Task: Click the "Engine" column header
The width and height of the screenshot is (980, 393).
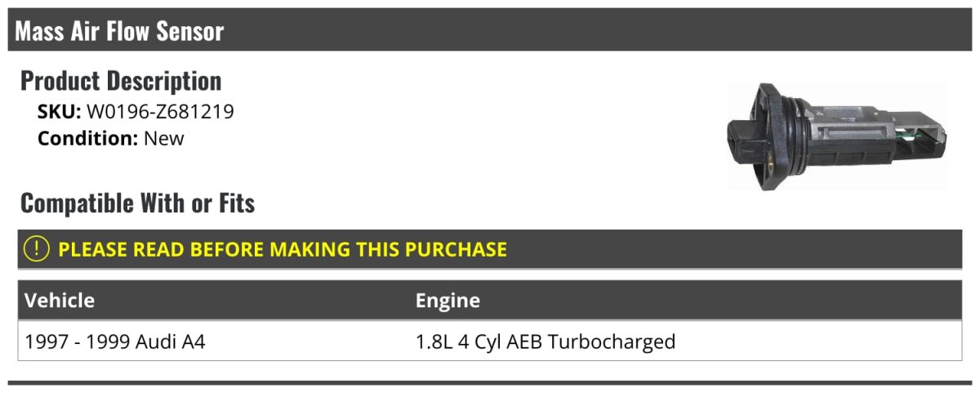Action: click(448, 301)
